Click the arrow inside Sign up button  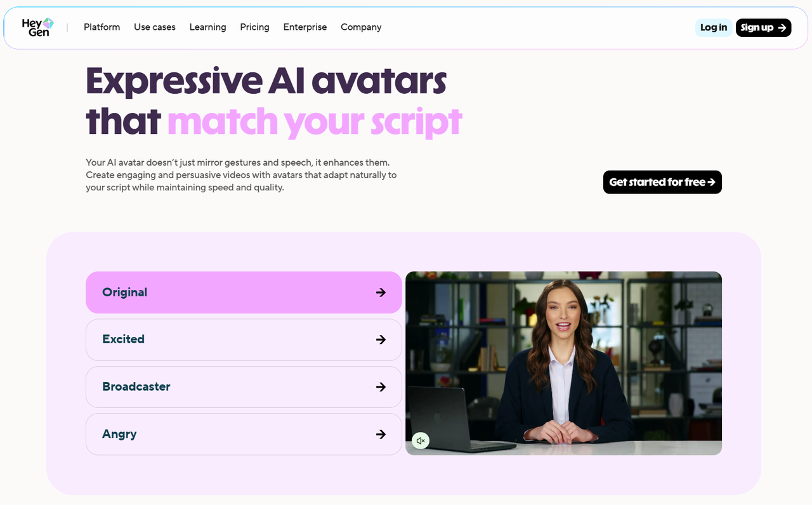(x=782, y=28)
